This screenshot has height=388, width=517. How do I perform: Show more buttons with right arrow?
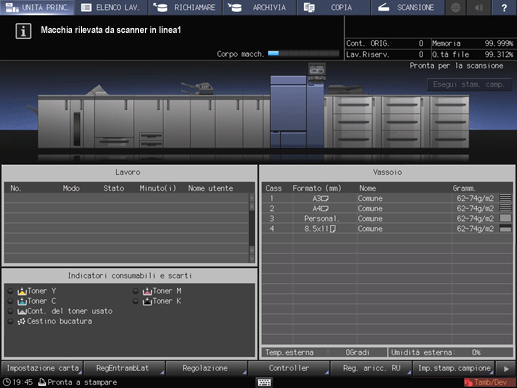[506, 369]
